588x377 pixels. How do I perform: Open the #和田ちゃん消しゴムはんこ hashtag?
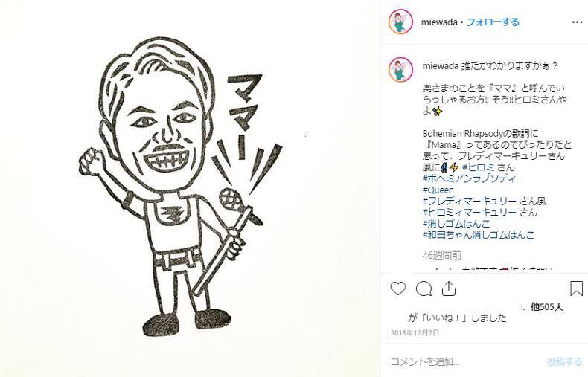click(x=479, y=235)
